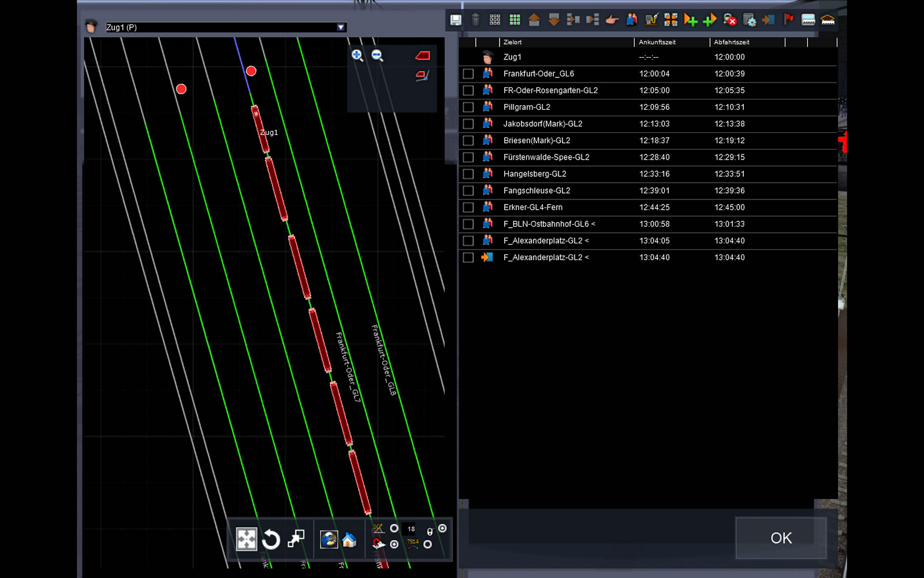Click the pointing hand icon in toolbar
Viewport: 924px width, 578px height.
(x=612, y=20)
